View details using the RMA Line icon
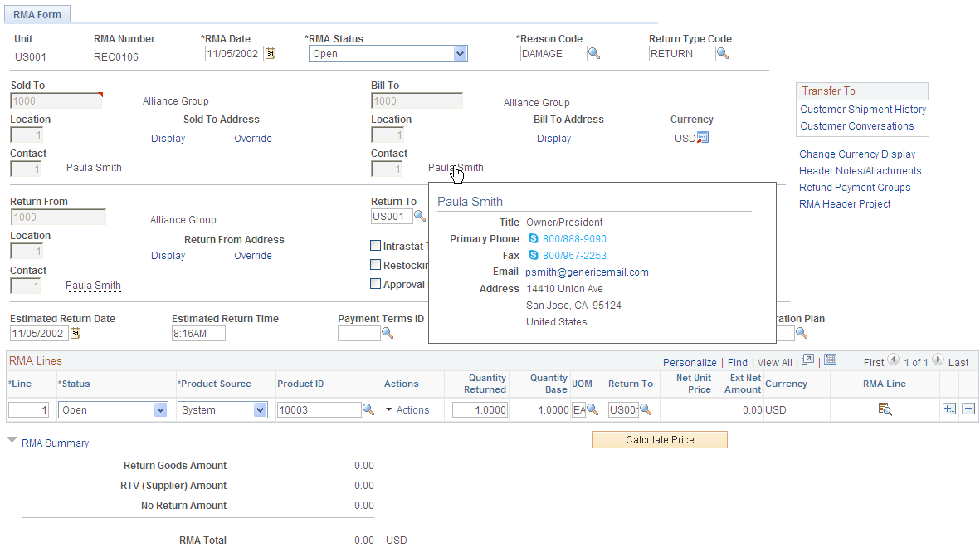 coord(885,409)
